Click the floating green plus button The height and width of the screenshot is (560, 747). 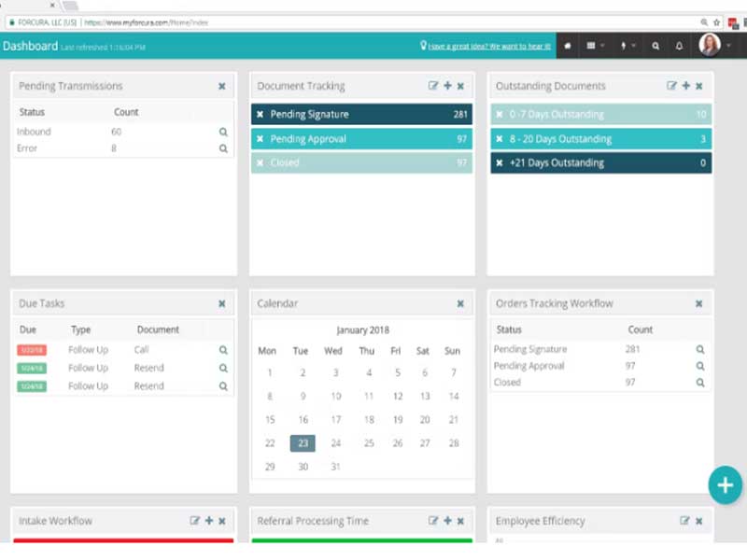click(x=726, y=485)
